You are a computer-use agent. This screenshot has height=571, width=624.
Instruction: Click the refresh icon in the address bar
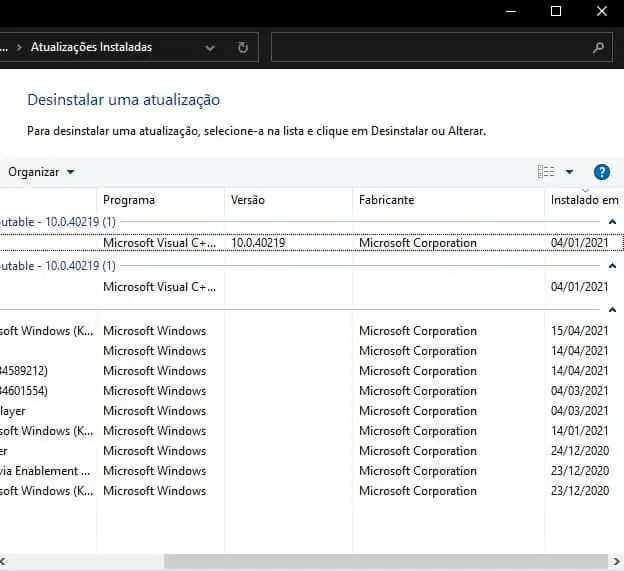click(x=242, y=47)
